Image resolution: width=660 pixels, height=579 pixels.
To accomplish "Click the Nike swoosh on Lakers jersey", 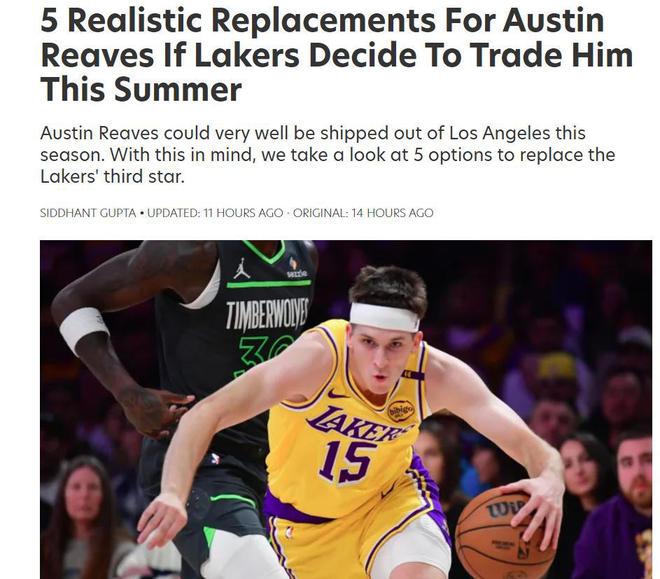I will pyautogui.click(x=337, y=394).
